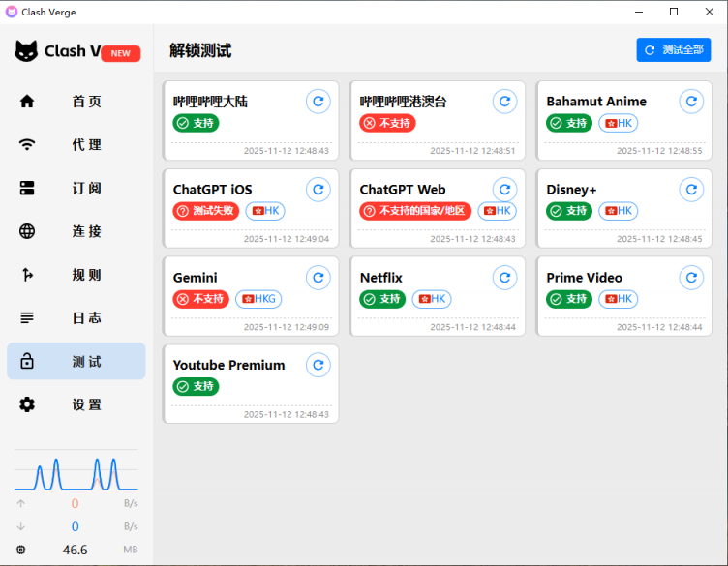Re-run the Youtube Premium test
This screenshot has width=728, height=566.
(318, 365)
